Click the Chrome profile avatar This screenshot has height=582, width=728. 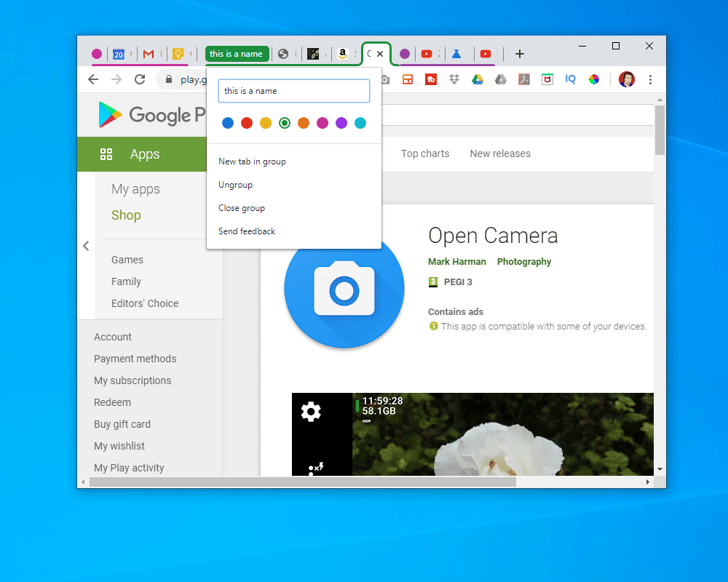626,80
